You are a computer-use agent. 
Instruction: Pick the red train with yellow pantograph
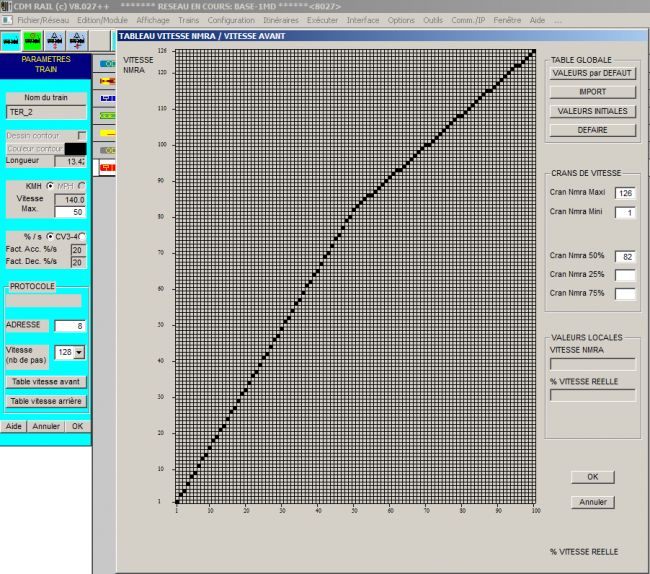[x=107, y=167]
